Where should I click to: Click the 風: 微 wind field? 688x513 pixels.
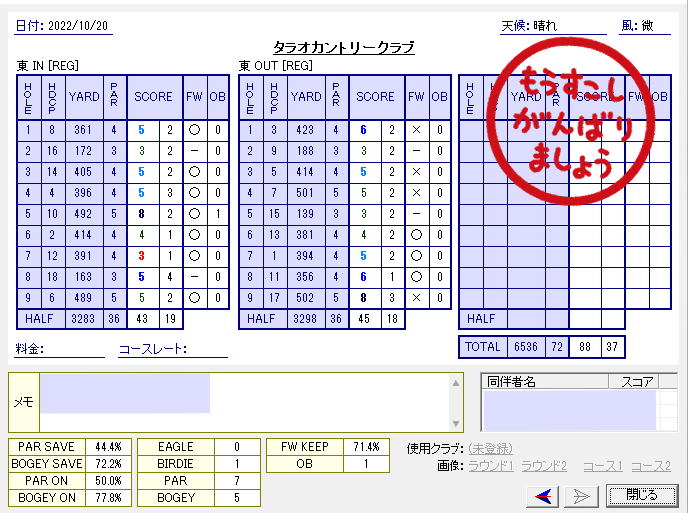tap(645, 26)
